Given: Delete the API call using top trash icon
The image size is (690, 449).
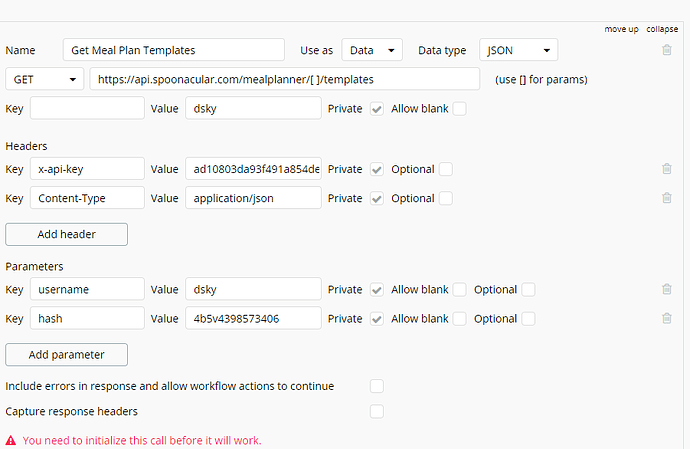Looking at the screenshot, I should coord(666,49).
